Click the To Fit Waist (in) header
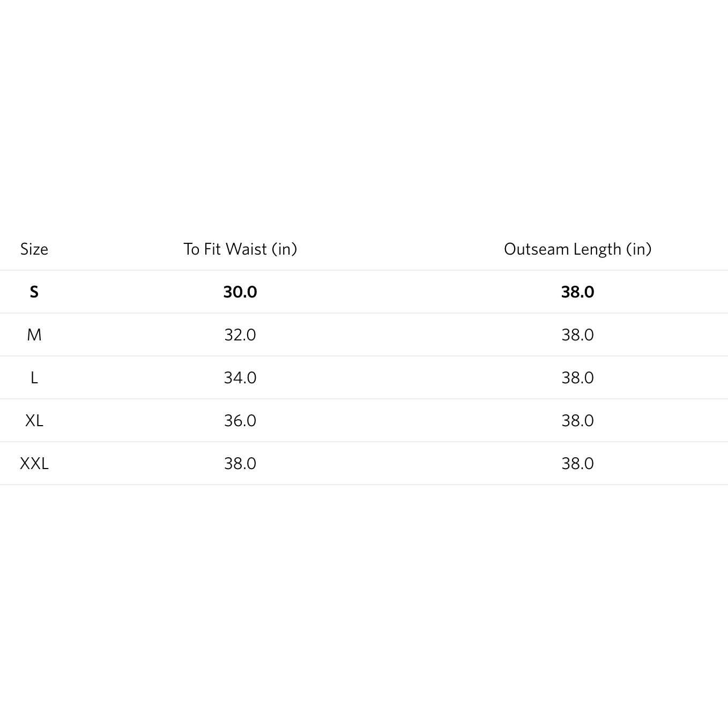 (240, 249)
